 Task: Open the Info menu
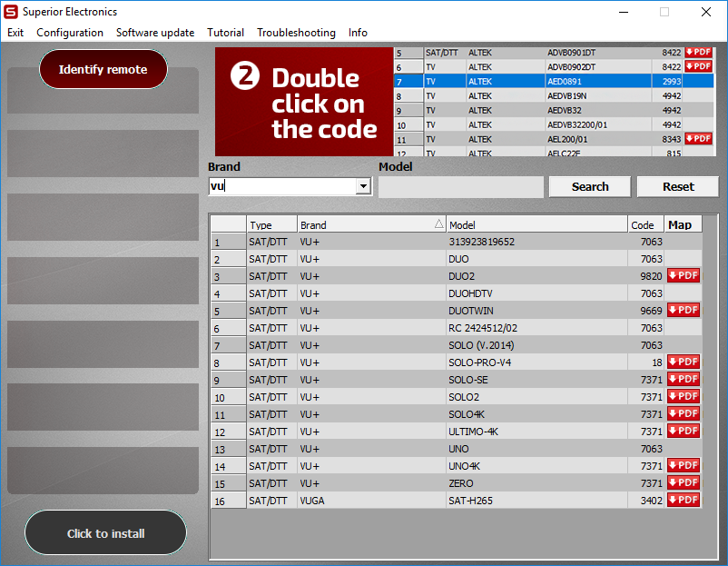point(358,33)
